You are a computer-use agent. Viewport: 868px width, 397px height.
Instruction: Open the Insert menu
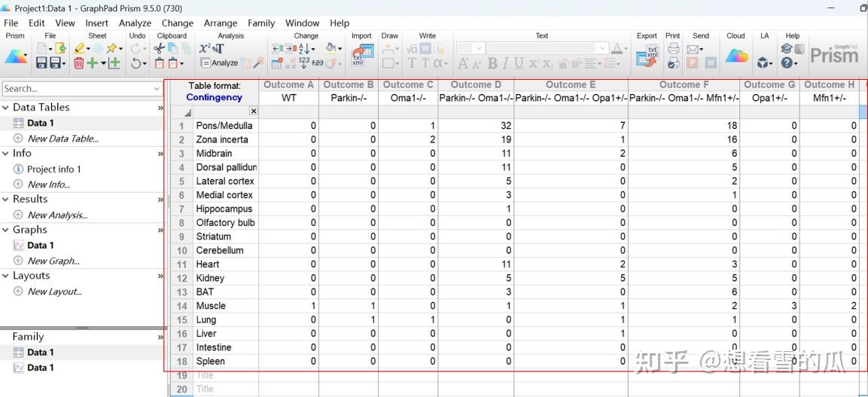(97, 23)
